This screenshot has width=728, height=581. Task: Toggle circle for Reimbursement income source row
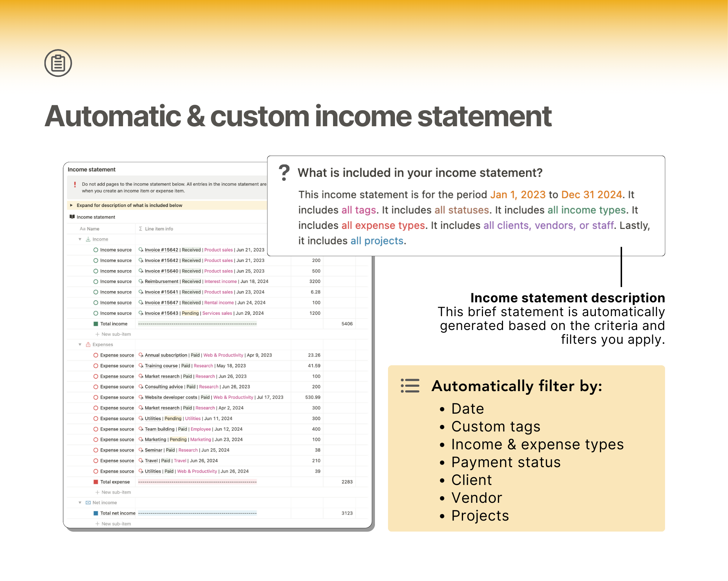(x=96, y=282)
